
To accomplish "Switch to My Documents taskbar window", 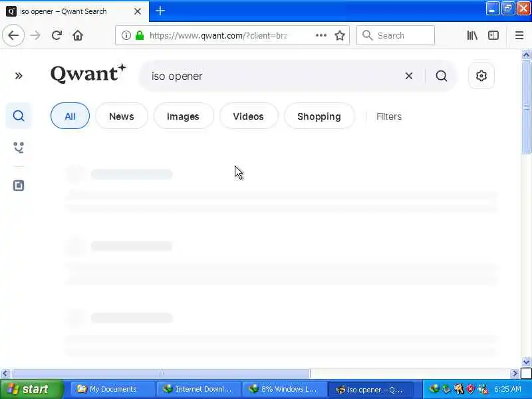I will [x=112, y=389].
